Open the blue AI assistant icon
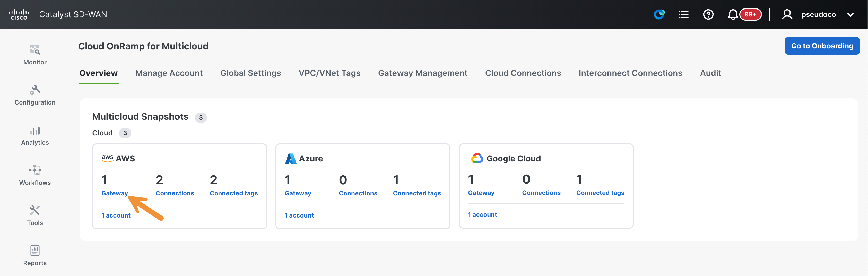Viewport: 868px width, 276px height. [x=659, y=14]
